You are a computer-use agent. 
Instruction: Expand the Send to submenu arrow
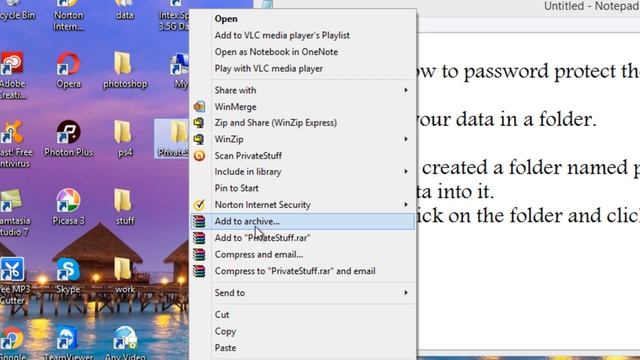[x=406, y=293]
